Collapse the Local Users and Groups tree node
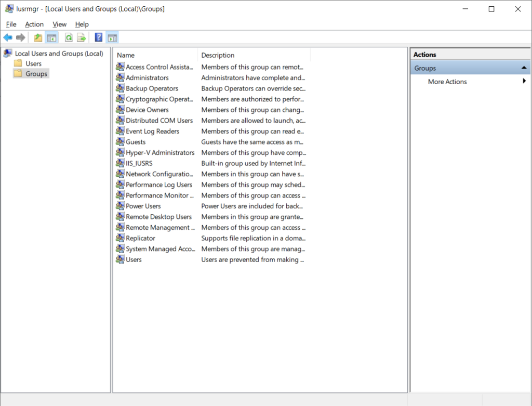Image resolution: width=532 pixels, height=406 pixels. 7,53
